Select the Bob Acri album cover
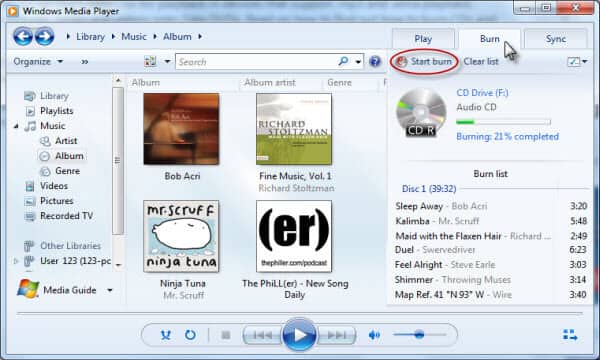Image resolution: width=600 pixels, height=360 pixels. (181, 129)
